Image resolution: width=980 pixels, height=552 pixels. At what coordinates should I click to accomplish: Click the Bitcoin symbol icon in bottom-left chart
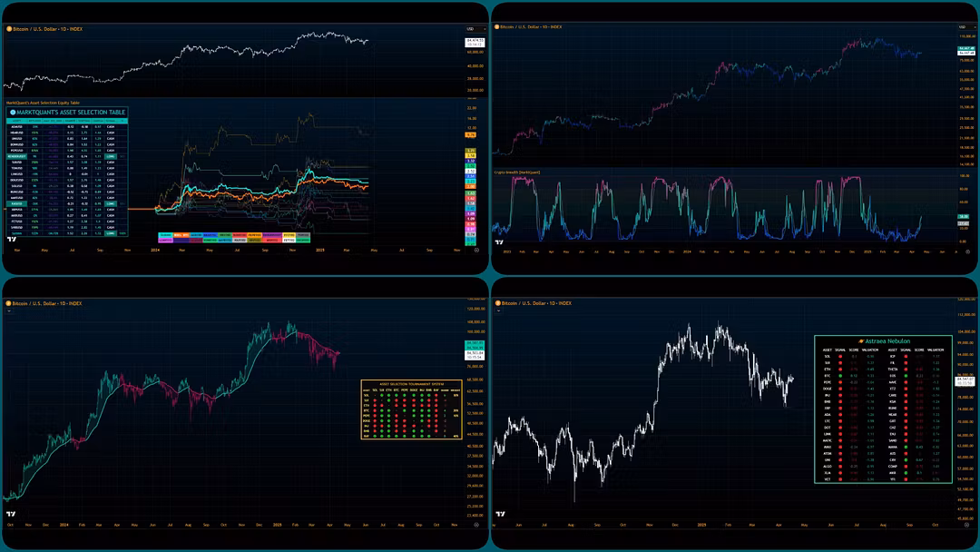click(x=9, y=303)
